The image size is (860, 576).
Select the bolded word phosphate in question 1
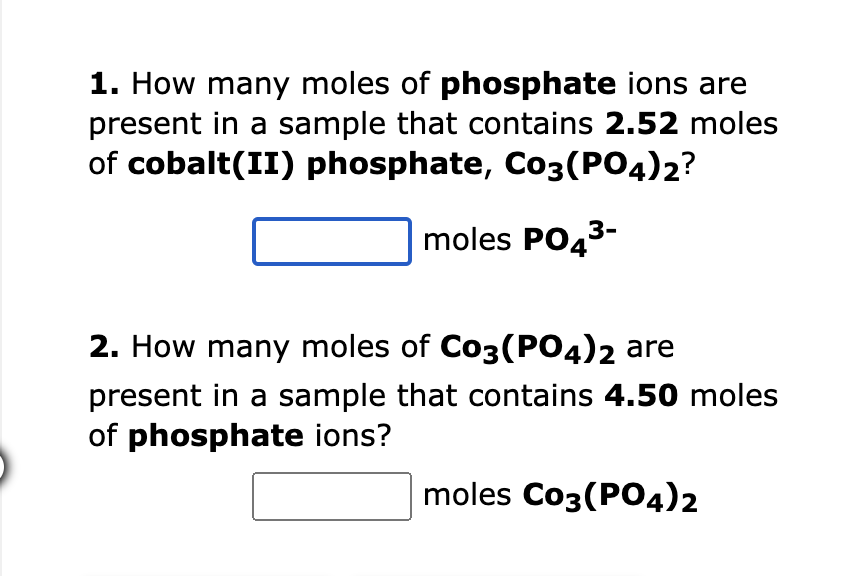point(528,84)
